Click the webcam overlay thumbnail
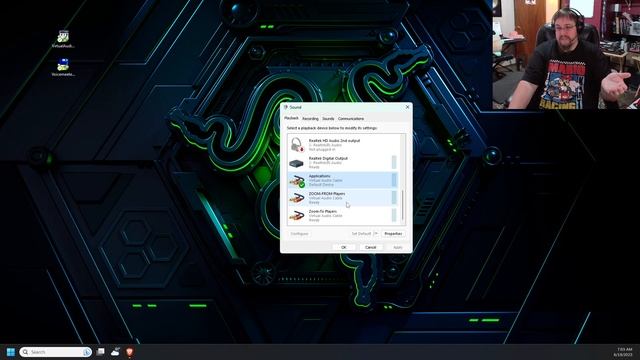The image size is (640, 360). pos(566,55)
